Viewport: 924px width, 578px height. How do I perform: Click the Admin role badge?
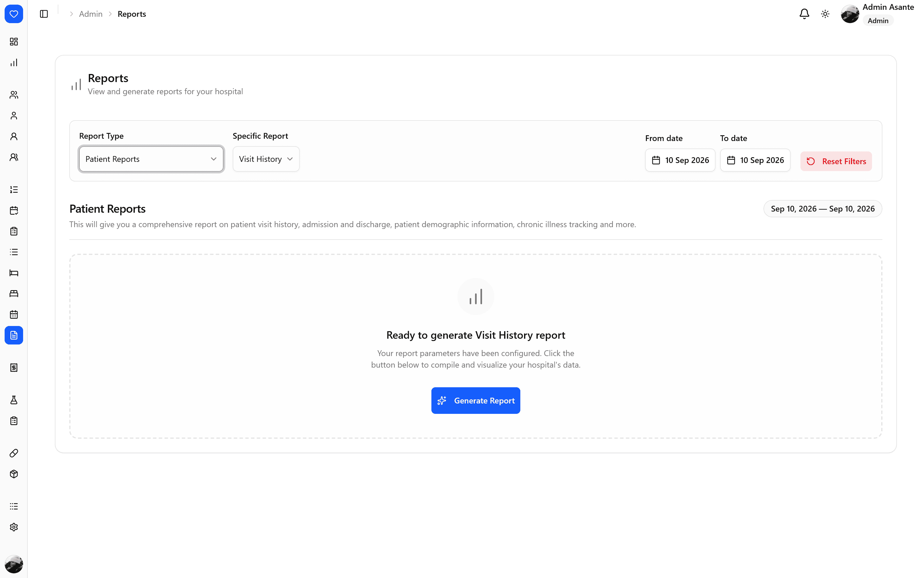tap(878, 21)
